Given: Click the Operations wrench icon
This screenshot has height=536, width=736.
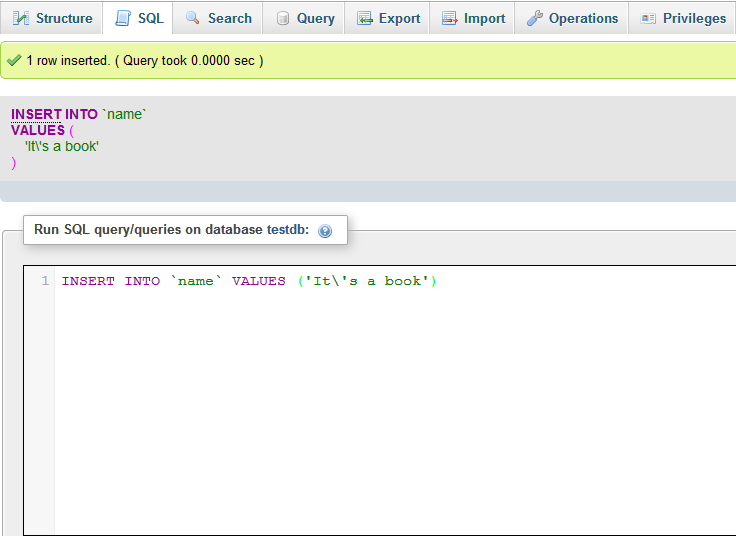Looking at the screenshot, I should [x=535, y=18].
